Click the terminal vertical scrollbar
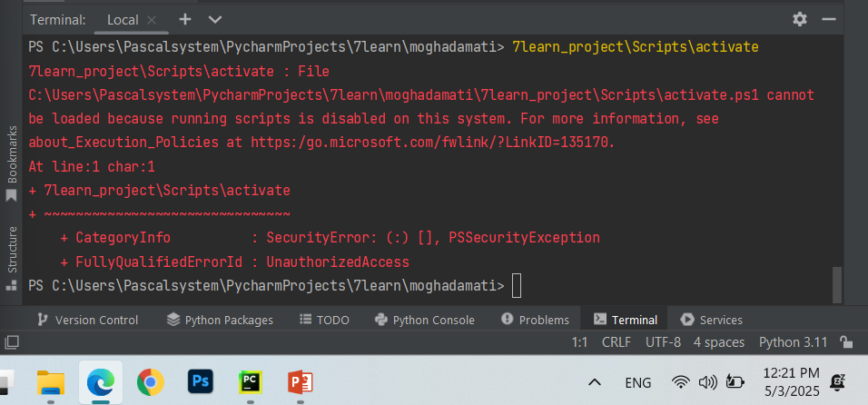Viewport: 868px width, 405px height. coord(837,284)
